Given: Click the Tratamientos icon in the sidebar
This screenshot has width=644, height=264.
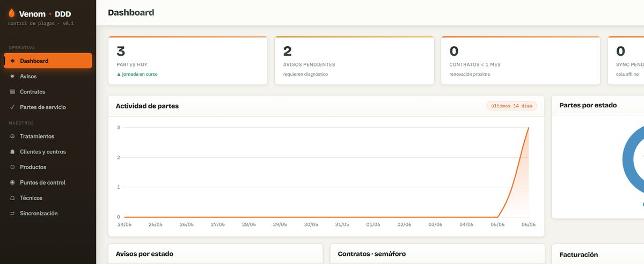Looking at the screenshot, I should 12,136.
